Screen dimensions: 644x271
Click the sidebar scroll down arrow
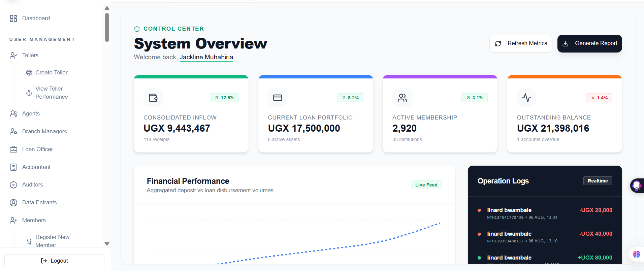[107, 244]
